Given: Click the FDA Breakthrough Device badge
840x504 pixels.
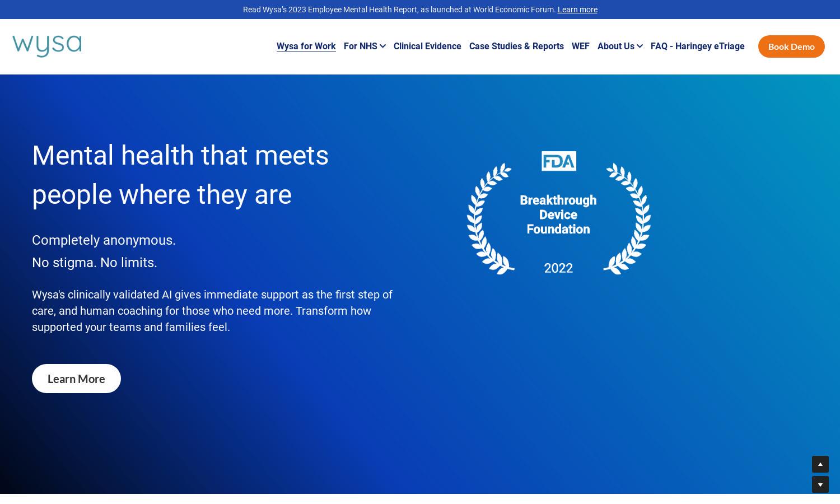Looking at the screenshot, I should coord(558,213).
